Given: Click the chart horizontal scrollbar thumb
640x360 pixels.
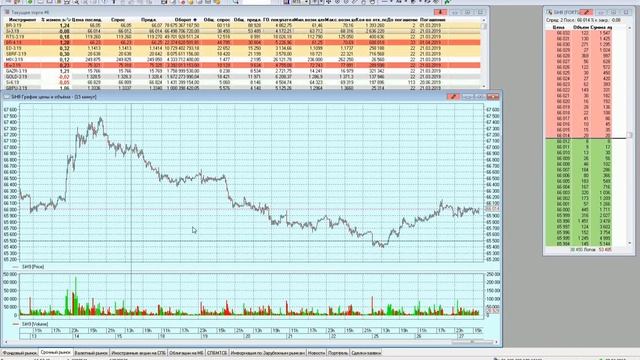Looking at the screenshot, I should coord(473,342).
